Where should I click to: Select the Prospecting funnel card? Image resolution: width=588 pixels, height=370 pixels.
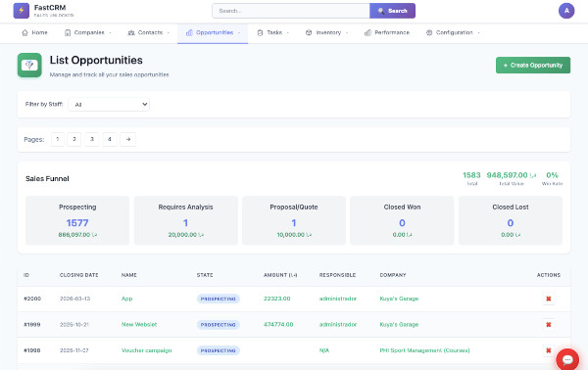77,220
